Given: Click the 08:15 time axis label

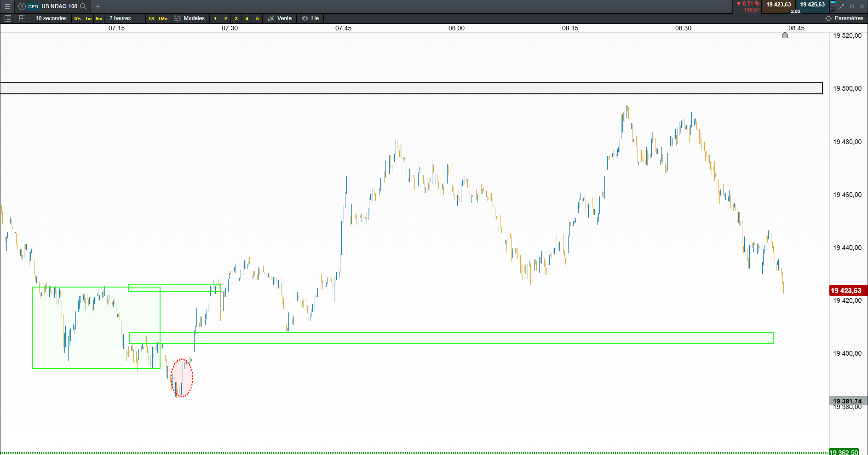Looking at the screenshot, I should pos(570,28).
